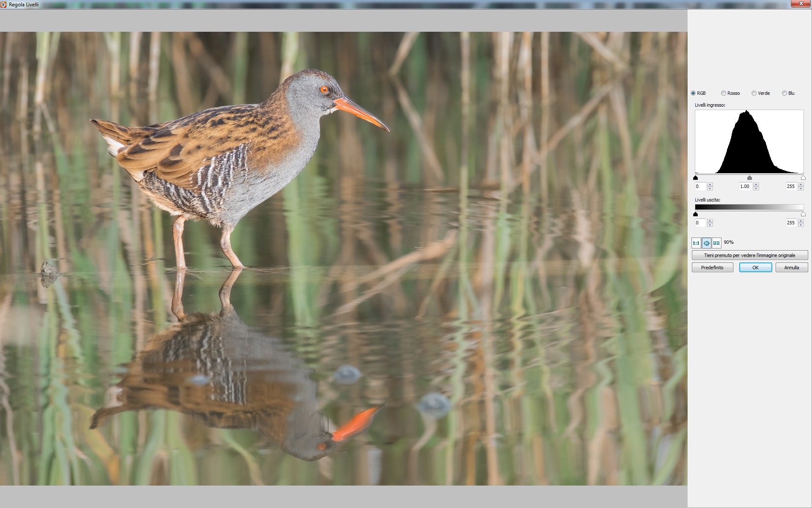The image size is (812, 508).
Task: Select the RGB channel radio button
Action: (693, 93)
